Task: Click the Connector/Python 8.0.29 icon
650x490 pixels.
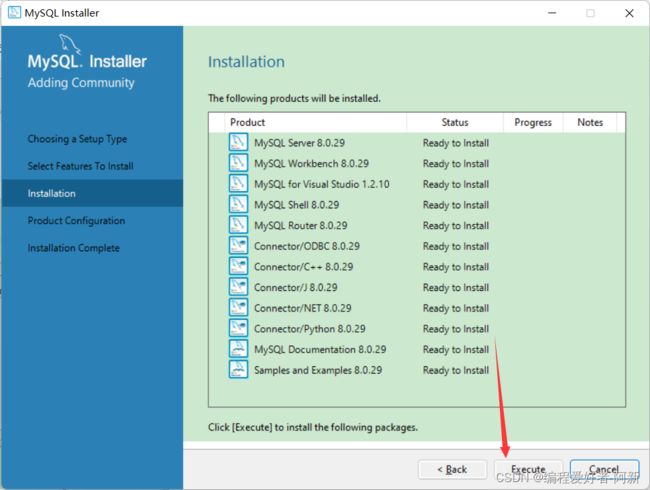Action: 238,328
